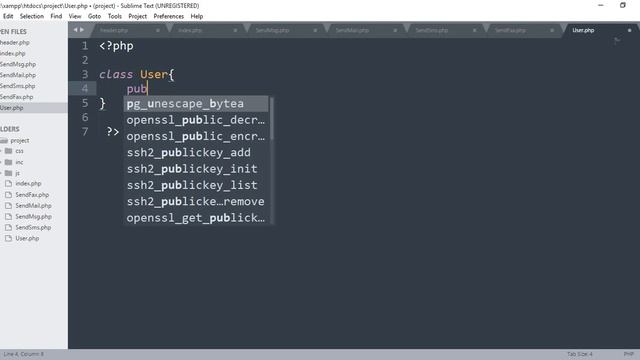This screenshot has width=640, height=360.
Task: Click the PHP syntax selector in status bar
Action: (629, 354)
